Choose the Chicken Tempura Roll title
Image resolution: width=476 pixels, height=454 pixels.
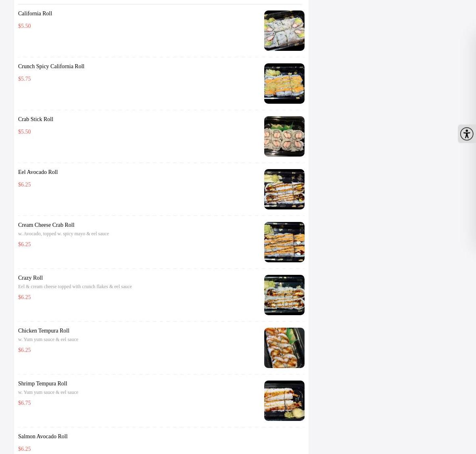[44, 331]
